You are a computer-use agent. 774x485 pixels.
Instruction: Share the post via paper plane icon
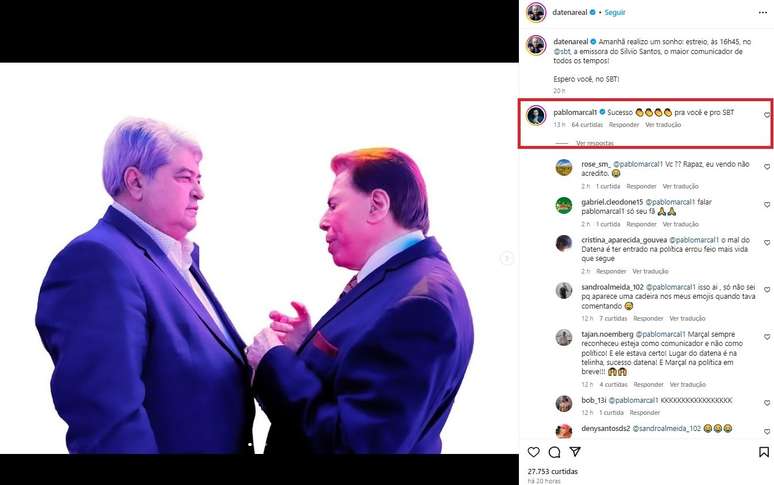(x=575, y=451)
